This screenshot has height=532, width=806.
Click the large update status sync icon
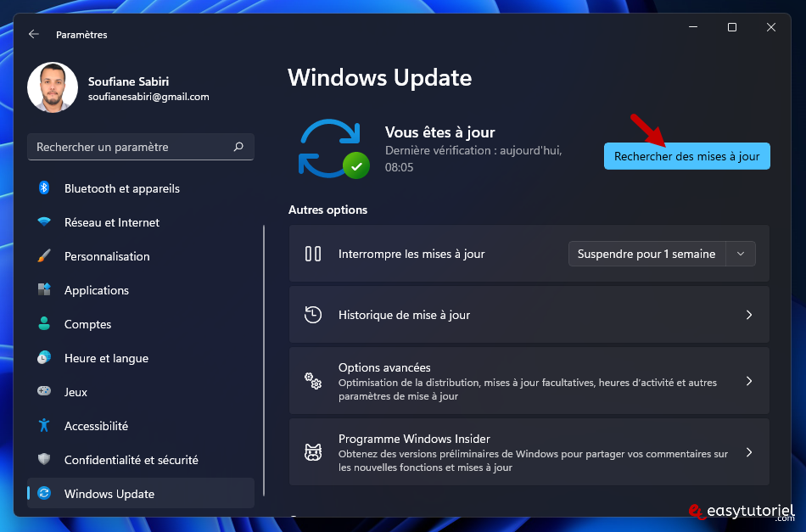[x=333, y=149]
